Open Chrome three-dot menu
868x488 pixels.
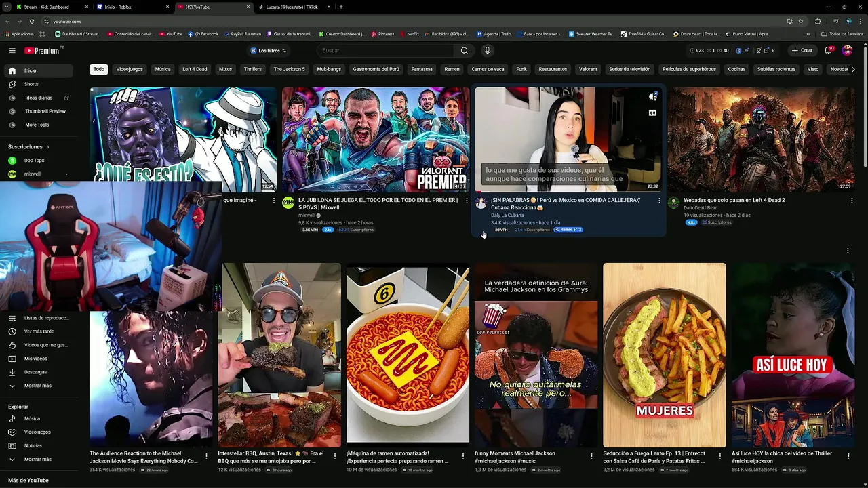pyautogui.click(x=861, y=21)
